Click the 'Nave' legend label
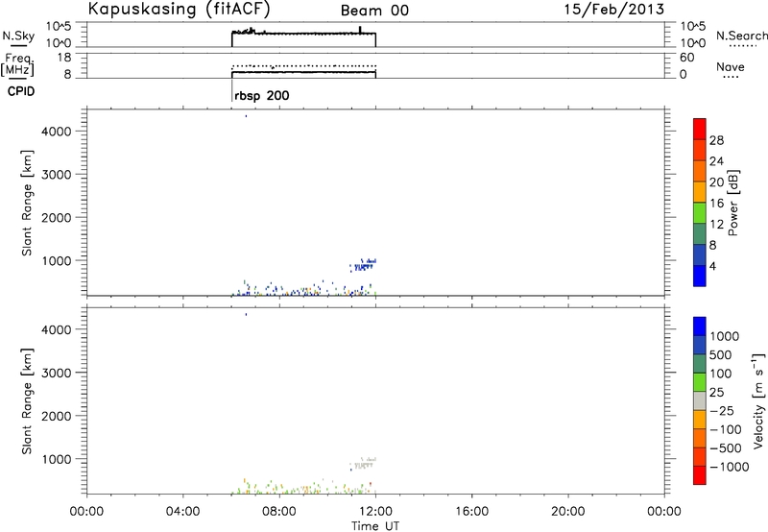Image resolution: width=768 pixels, height=532 pixels. tap(731, 66)
